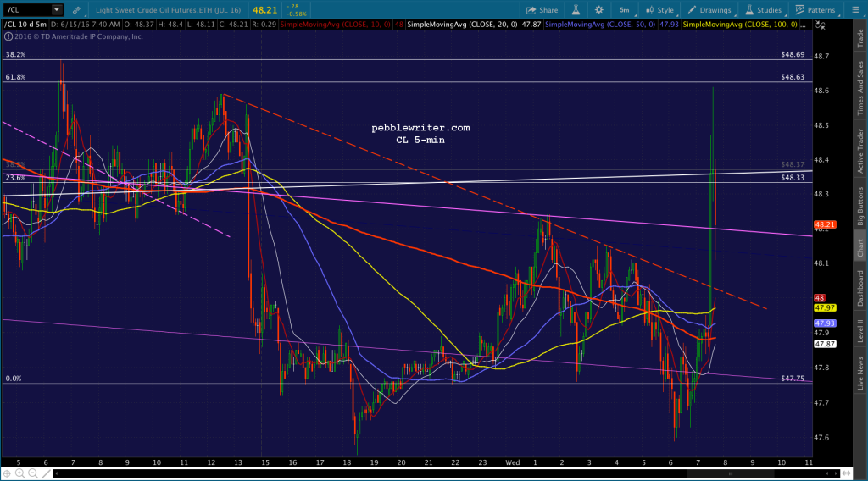Click the white SimpleMovingAvg (CLOSE, 20, 0) label
The height and width of the screenshot is (481, 868).
click(462, 25)
